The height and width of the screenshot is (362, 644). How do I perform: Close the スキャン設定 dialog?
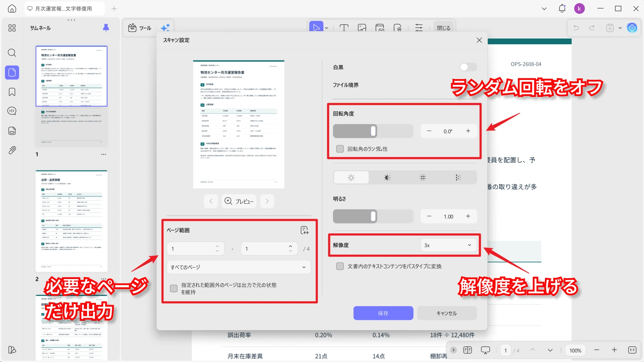(479, 40)
